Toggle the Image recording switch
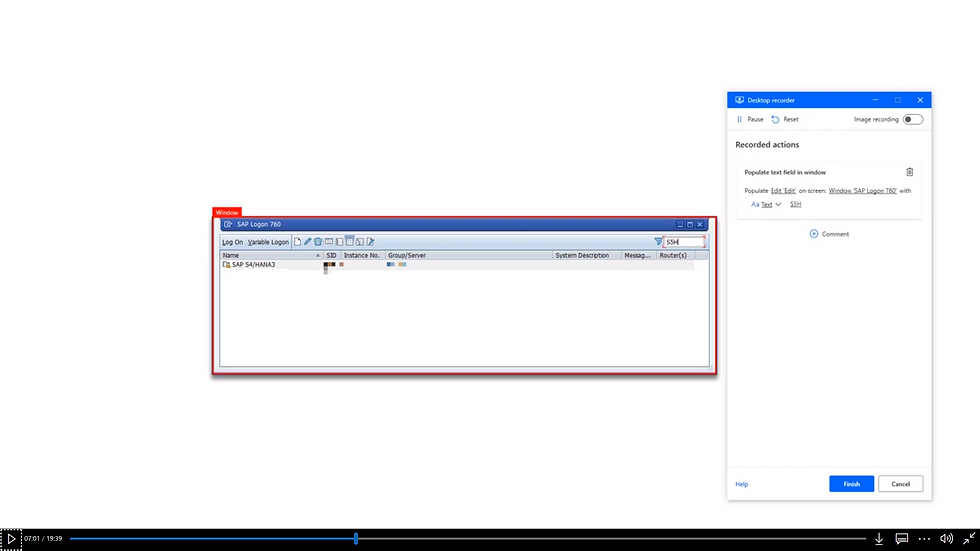Image resolution: width=980 pixels, height=551 pixels. click(912, 119)
